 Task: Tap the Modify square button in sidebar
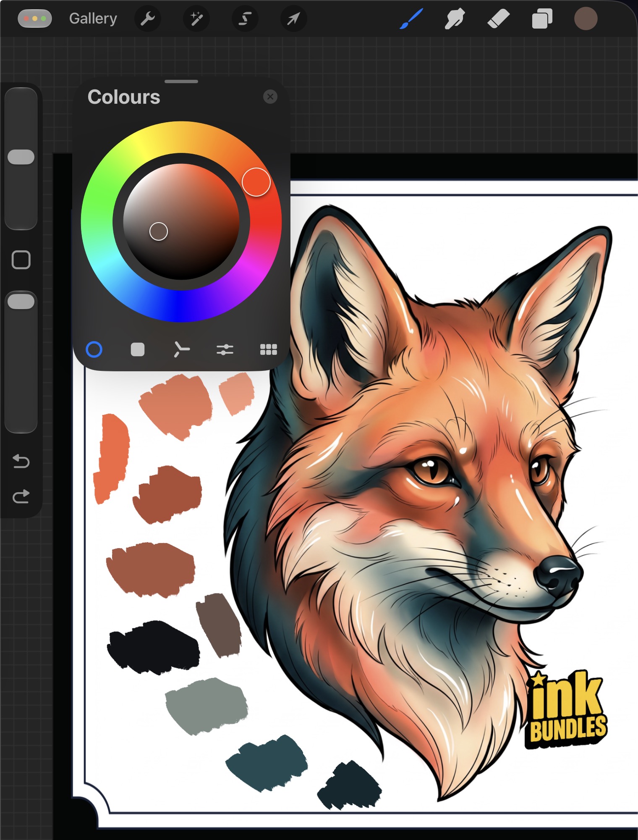21,260
